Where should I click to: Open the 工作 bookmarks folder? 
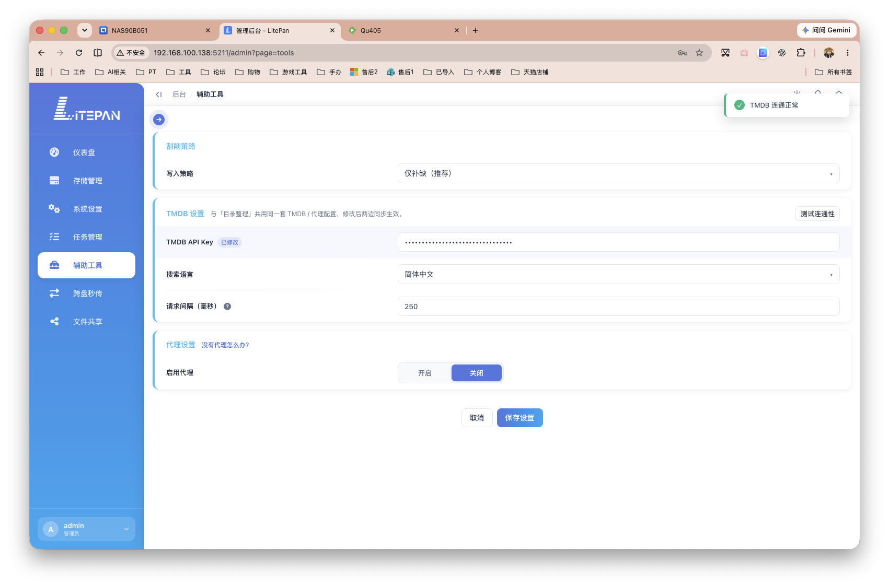[x=73, y=72]
